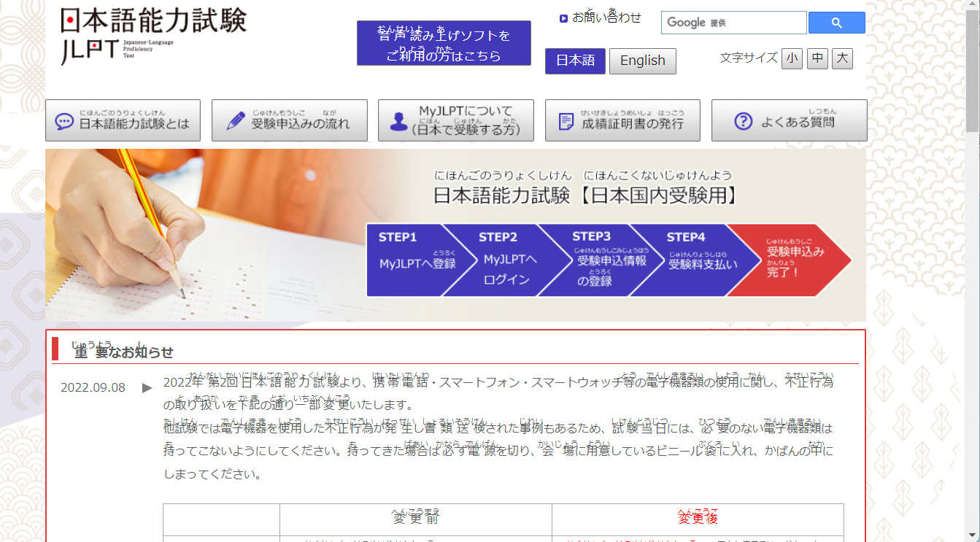Set text size to 大 (large)
The image size is (980, 542).
[x=842, y=58]
